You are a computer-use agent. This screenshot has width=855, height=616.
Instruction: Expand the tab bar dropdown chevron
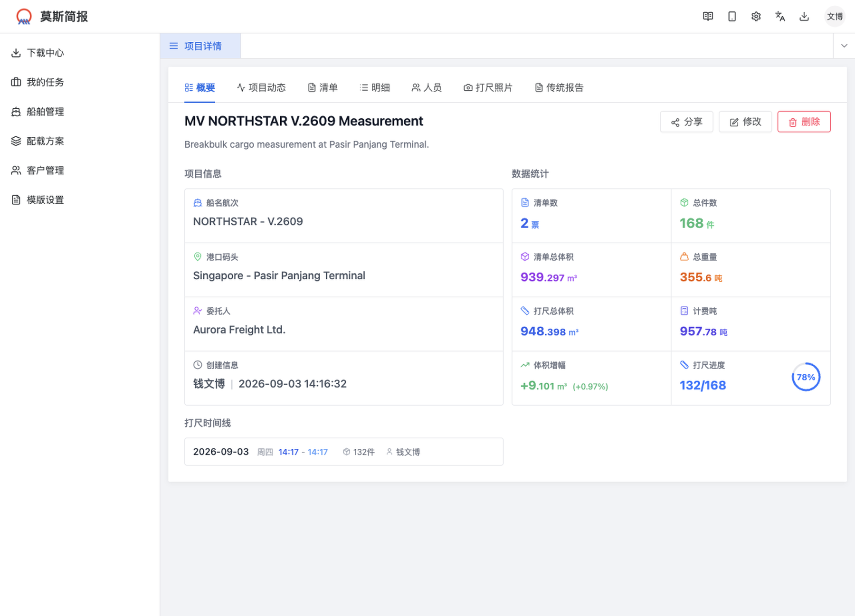tap(844, 46)
